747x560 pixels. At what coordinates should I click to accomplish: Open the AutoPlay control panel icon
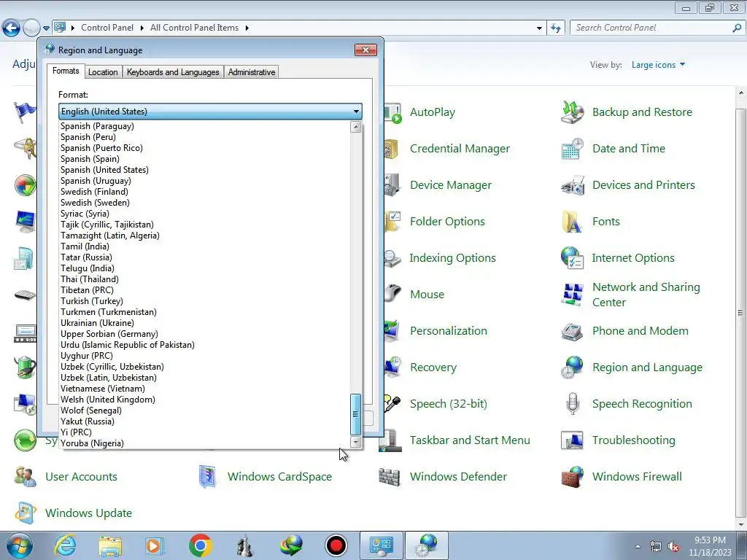(x=393, y=112)
